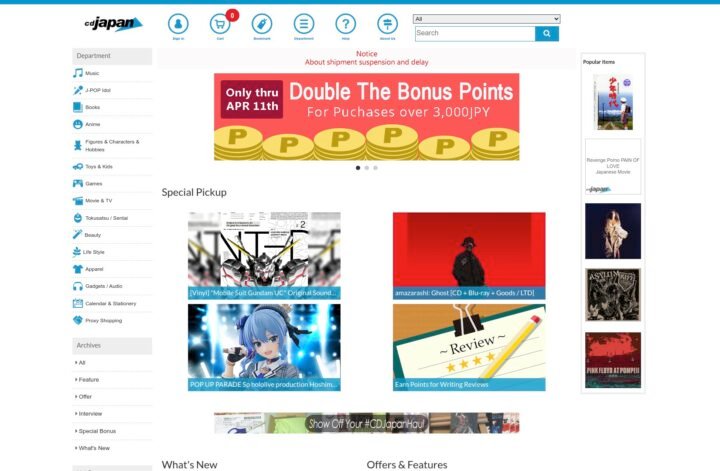The width and height of the screenshot is (720, 471).
Task: Select the second banner carousel dot
Action: 366,168
